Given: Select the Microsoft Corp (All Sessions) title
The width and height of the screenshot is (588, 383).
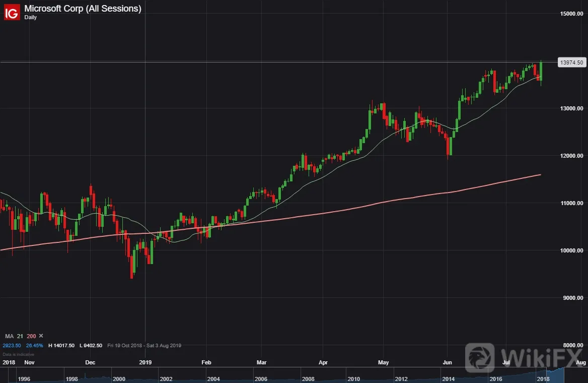Looking at the screenshot, I should pyautogui.click(x=83, y=8).
